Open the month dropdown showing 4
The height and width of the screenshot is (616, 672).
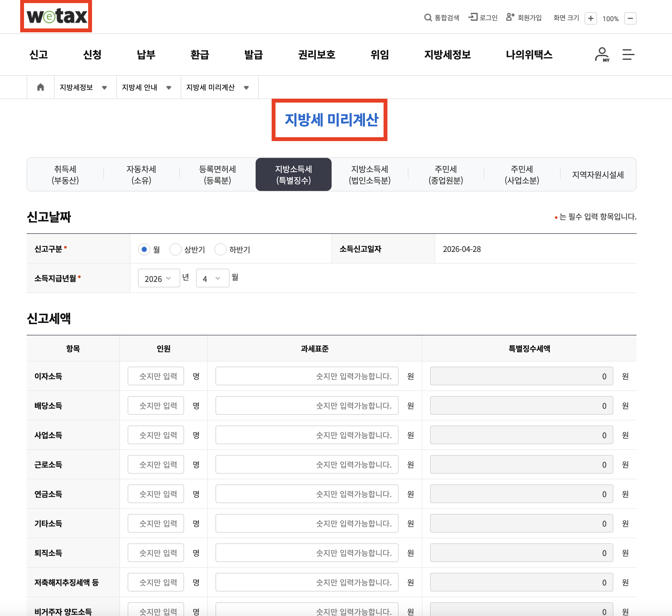click(212, 278)
